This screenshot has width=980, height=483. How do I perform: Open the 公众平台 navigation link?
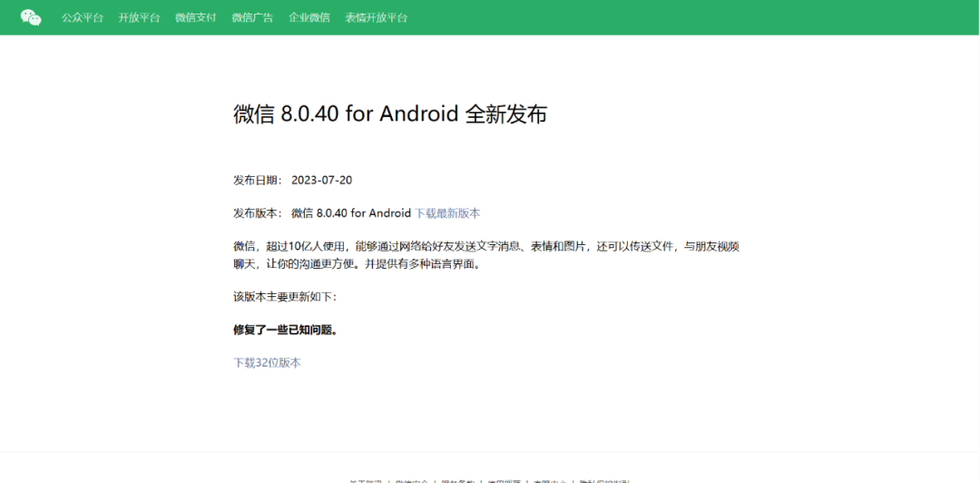point(82,17)
